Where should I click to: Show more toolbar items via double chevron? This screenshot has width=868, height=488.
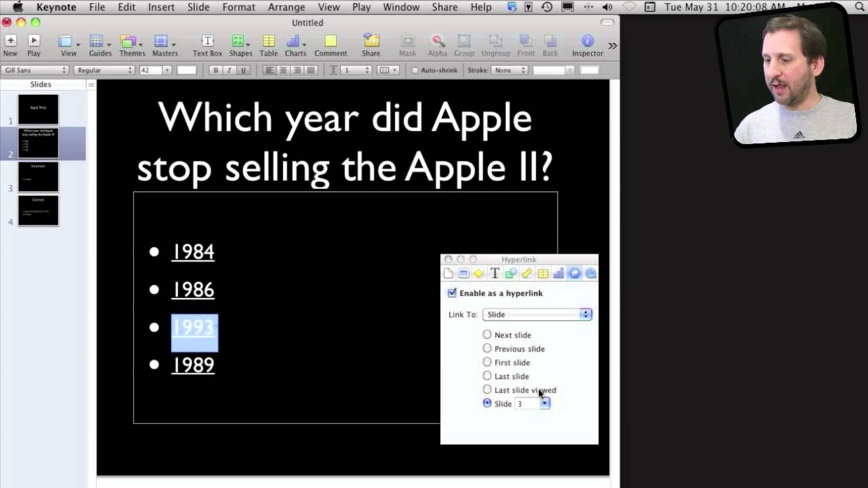[612, 45]
